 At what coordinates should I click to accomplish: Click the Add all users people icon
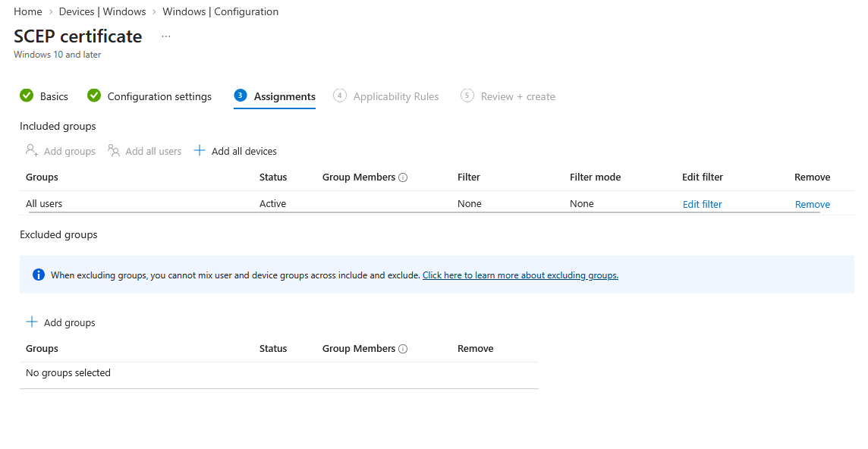[114, 151]
